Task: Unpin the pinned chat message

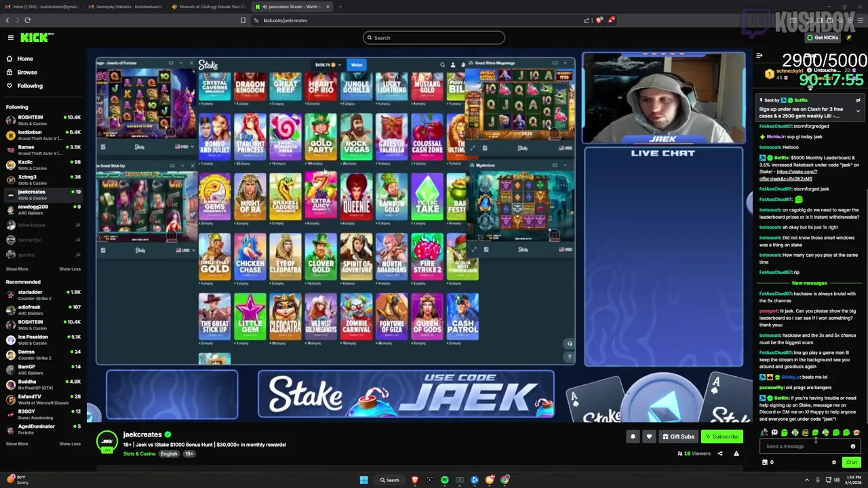Action: pyautogui.click(x=858, y=100)
